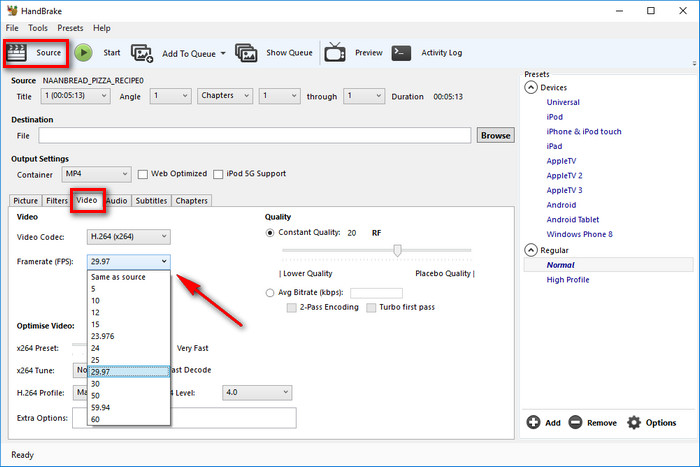The height and width of the screenshot is (467, 700).
Task: Switch to the Subtitles tab
Action: (x=151, y=201)
